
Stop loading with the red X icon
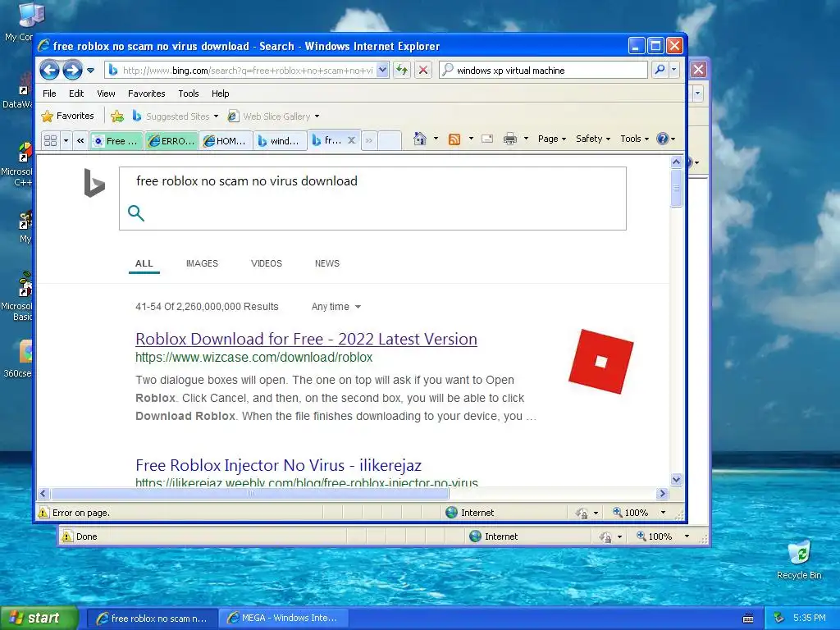[x=423, y=70]
